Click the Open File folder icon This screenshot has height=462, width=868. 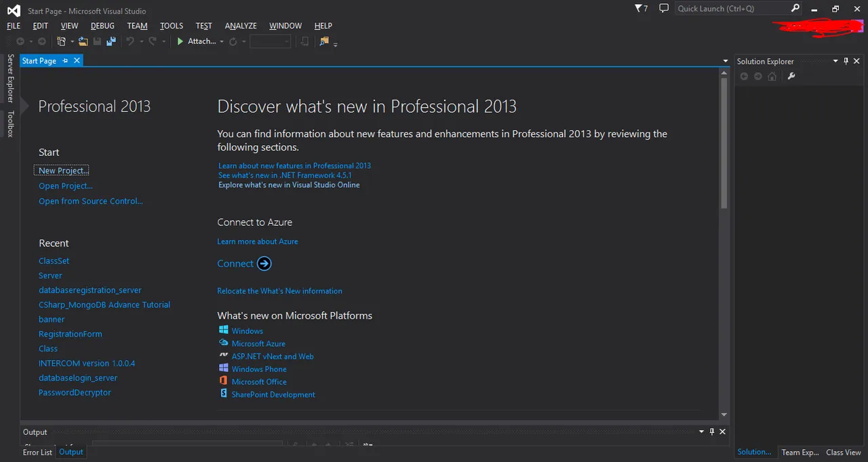pos(83,41)
